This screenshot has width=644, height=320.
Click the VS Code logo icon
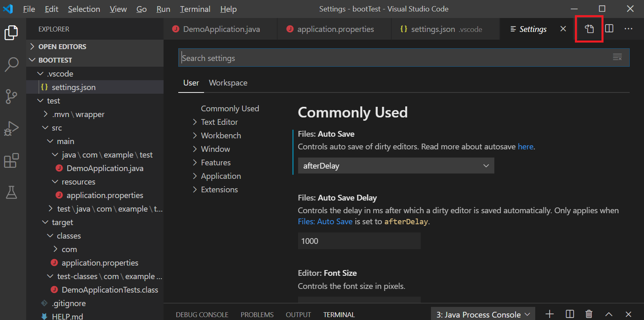(8, 9)
